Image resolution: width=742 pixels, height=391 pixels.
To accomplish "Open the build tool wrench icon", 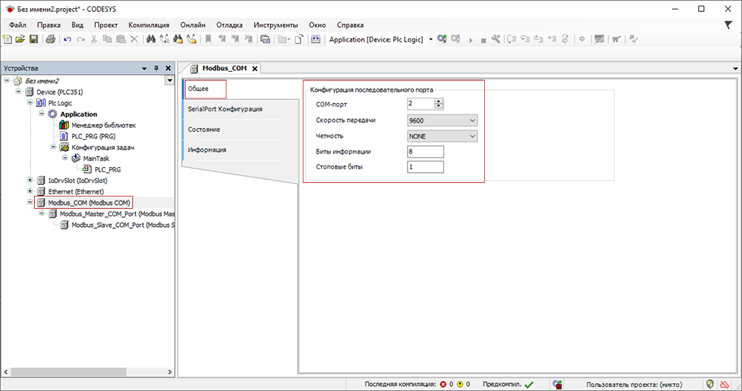I will tap(495, 39).
